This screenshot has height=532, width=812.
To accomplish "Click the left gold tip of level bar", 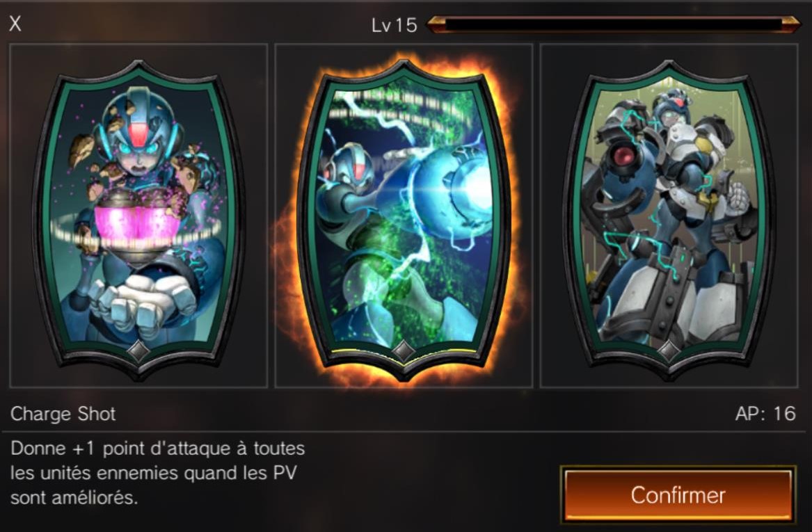I will point(435,24).
